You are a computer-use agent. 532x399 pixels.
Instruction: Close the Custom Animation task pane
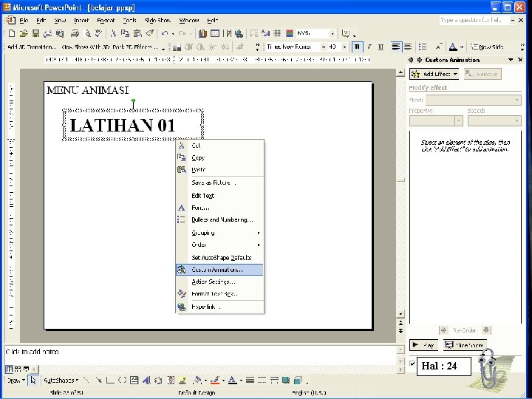[520, 60]
